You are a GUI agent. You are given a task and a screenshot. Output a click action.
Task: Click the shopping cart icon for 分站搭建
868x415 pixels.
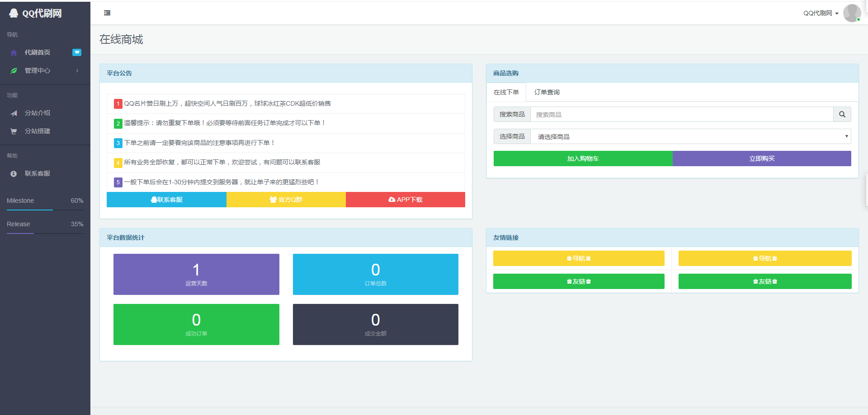[14, 131]
